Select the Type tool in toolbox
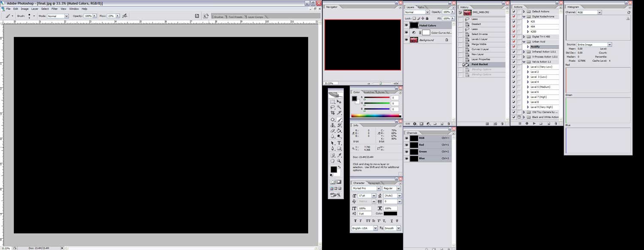 tap(339, 143)
